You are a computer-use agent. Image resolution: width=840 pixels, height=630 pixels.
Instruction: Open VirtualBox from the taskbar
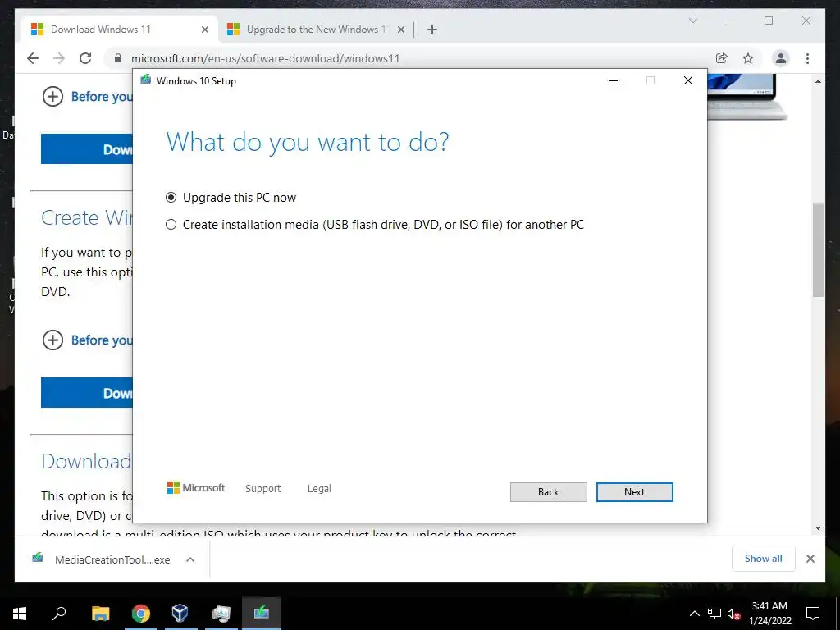[180, 614]
